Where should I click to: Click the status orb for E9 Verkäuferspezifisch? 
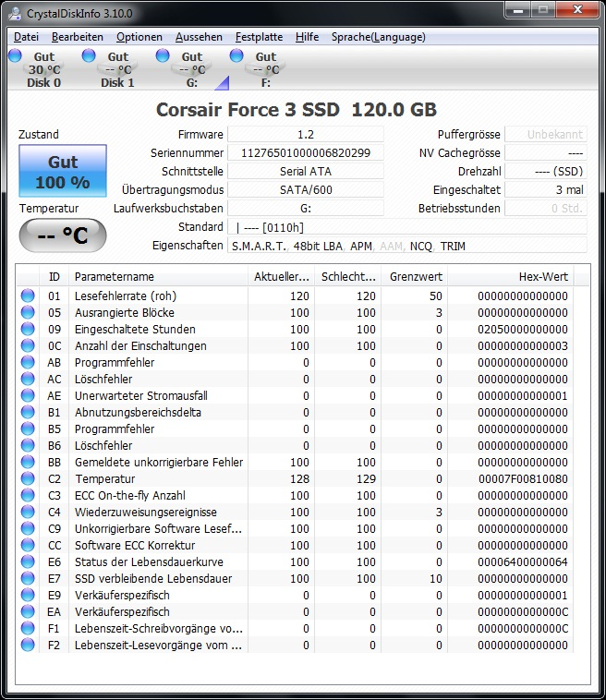coord(28,595)
